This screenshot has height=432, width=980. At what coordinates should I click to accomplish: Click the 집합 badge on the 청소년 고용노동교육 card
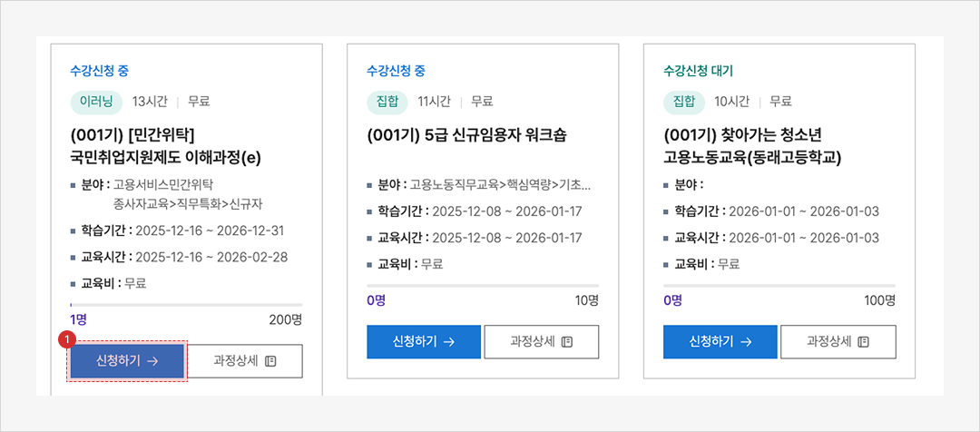(684, 101)
